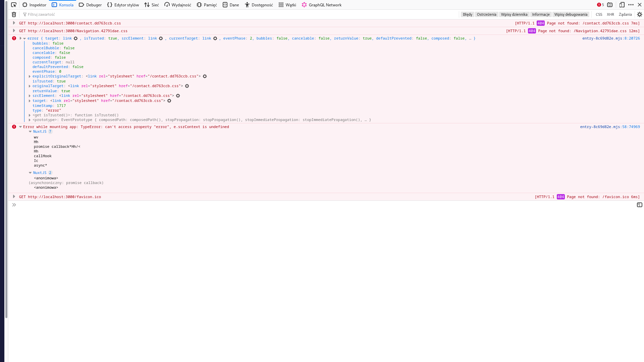Take a screenshot with camera icon
Screen dimensions: 644x362
point(610,5)
